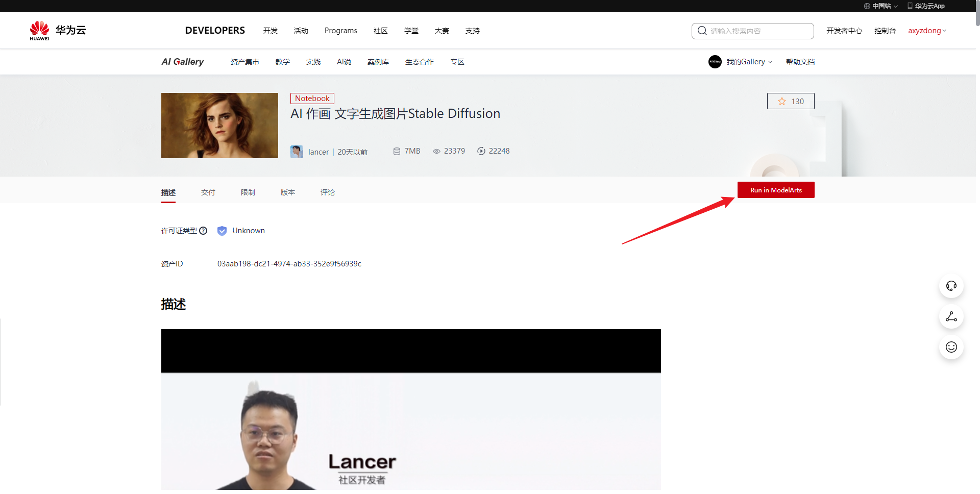
Task: Open the headset customer service widget
Action: [x=951, y=286]
